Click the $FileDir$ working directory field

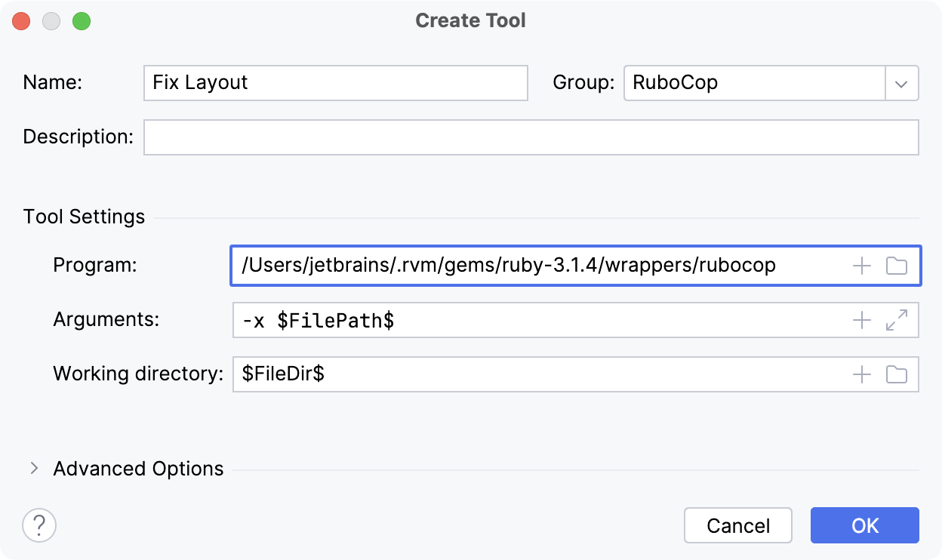click(x=528, y=374)
